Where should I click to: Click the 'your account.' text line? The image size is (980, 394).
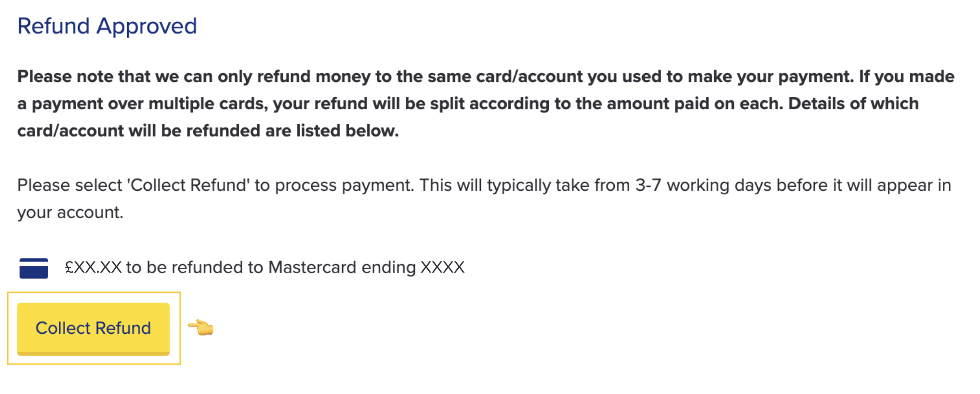tap(70, 212)
